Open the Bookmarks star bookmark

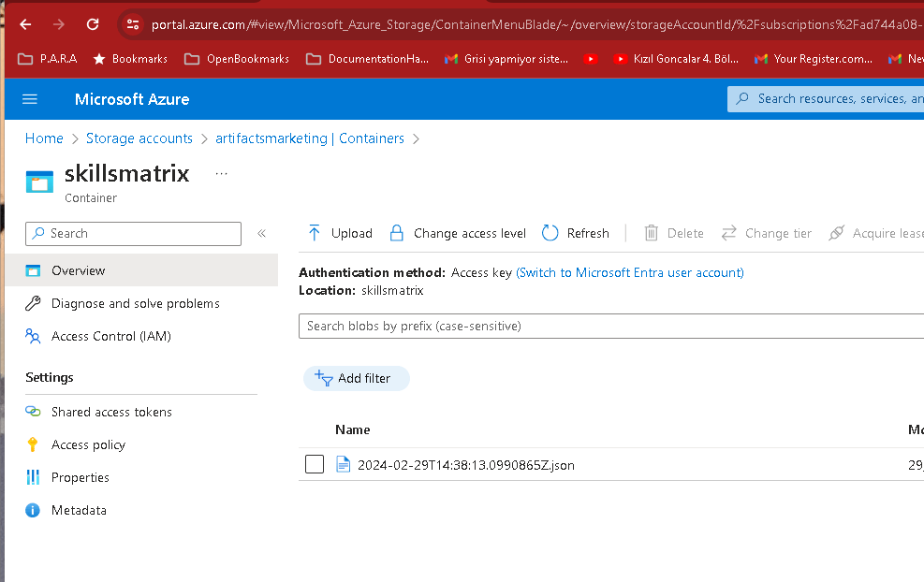130,59
